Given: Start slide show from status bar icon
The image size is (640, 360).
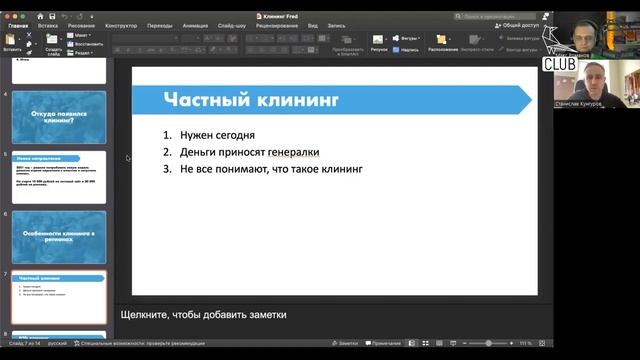Looking at the screenshot, I should 453,343.
